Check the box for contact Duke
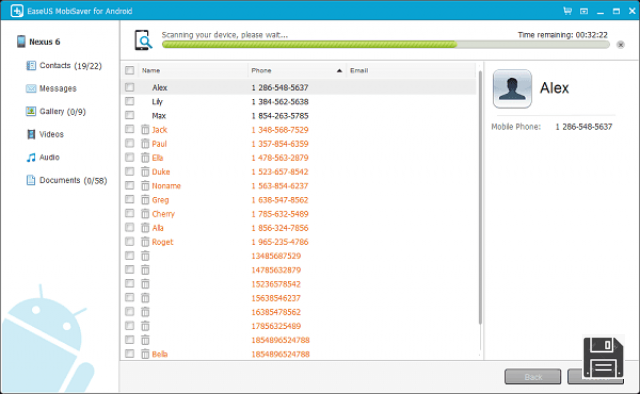 (130, 171)
